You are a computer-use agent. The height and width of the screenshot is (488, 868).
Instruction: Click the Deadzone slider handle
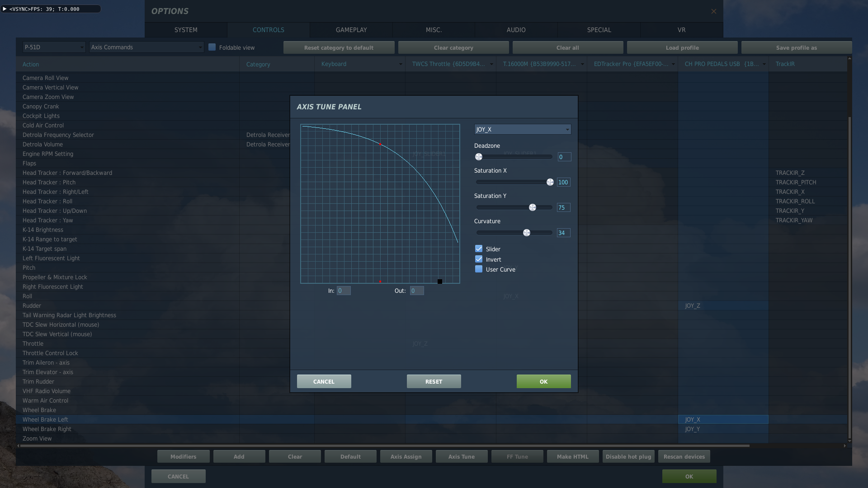pyautogui.click(x=479, y=157)
